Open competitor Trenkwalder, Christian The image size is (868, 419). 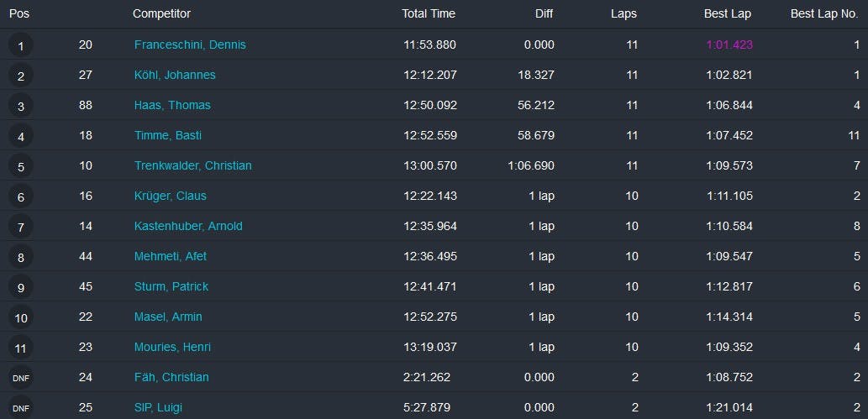(x=192, y=165)
